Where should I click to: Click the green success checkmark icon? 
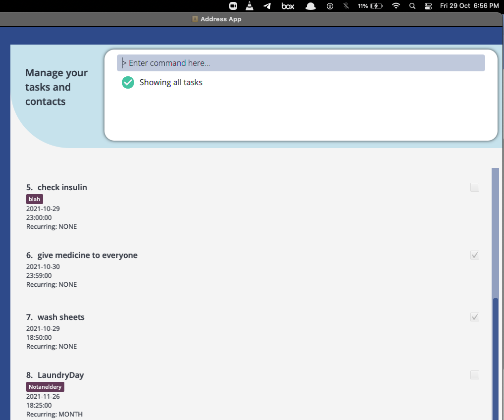(x=128, y=82)
